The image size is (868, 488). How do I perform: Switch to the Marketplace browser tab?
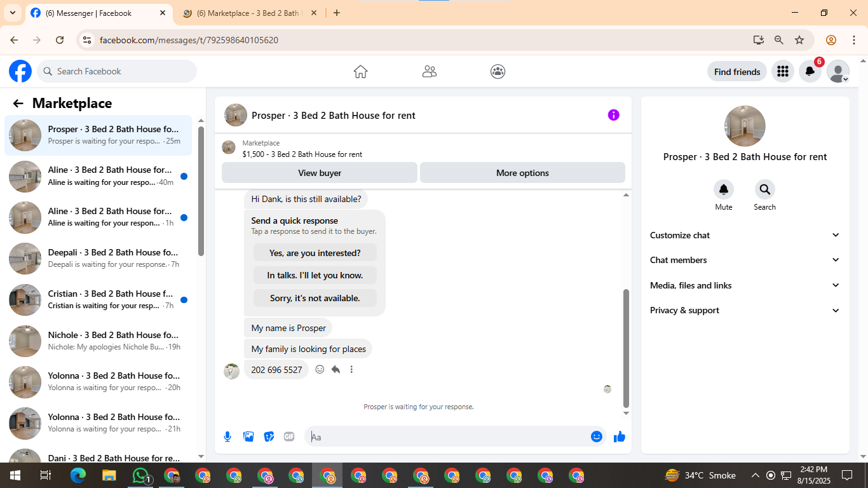coord(248,13)
